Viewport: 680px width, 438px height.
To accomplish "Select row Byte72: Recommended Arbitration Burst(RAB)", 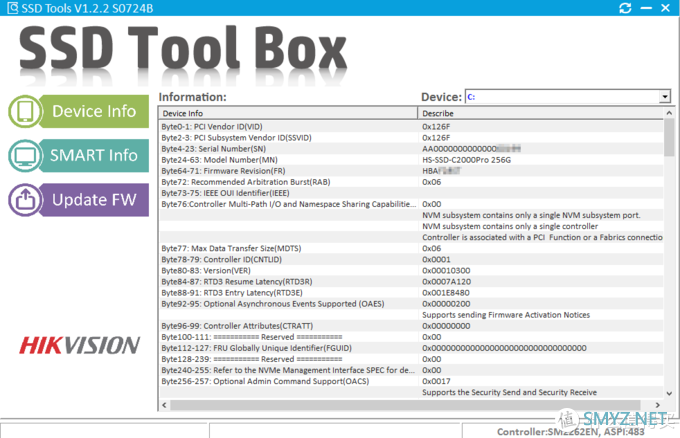I will [x=411, y=182].
